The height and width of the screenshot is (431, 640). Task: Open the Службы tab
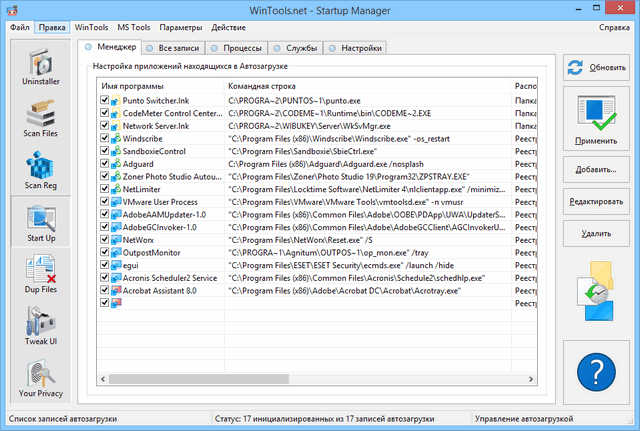tap(296, 47)
